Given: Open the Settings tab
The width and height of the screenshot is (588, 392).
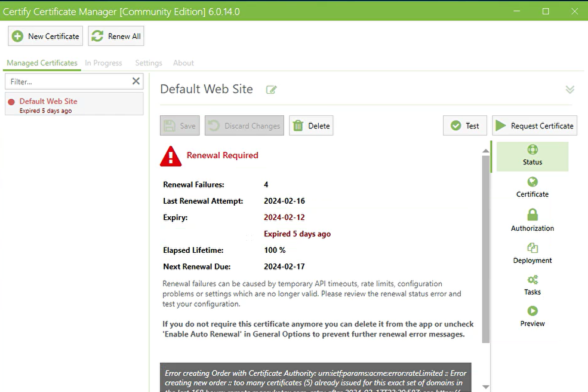Looking at the screenshot, I should click(x=148, y=63).
